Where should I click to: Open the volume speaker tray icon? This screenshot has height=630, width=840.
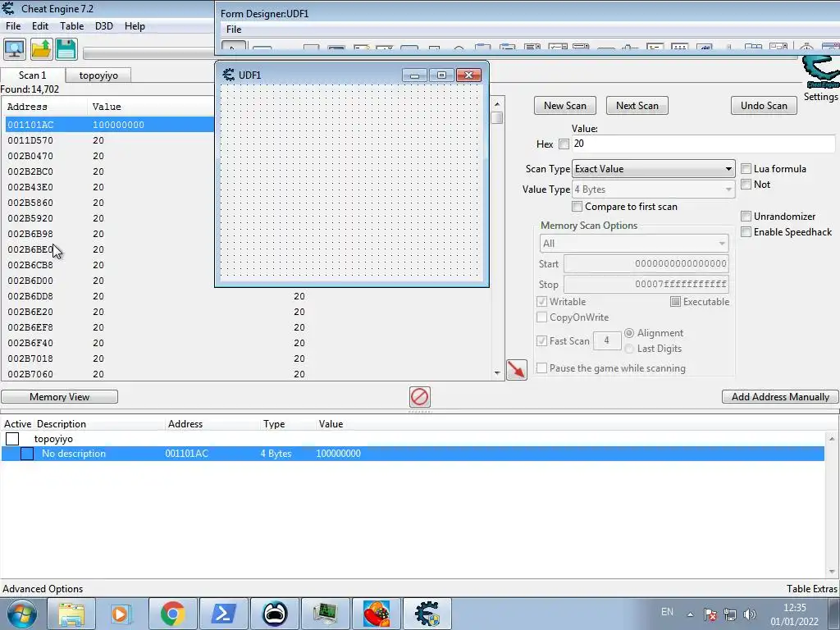[750, 614]
